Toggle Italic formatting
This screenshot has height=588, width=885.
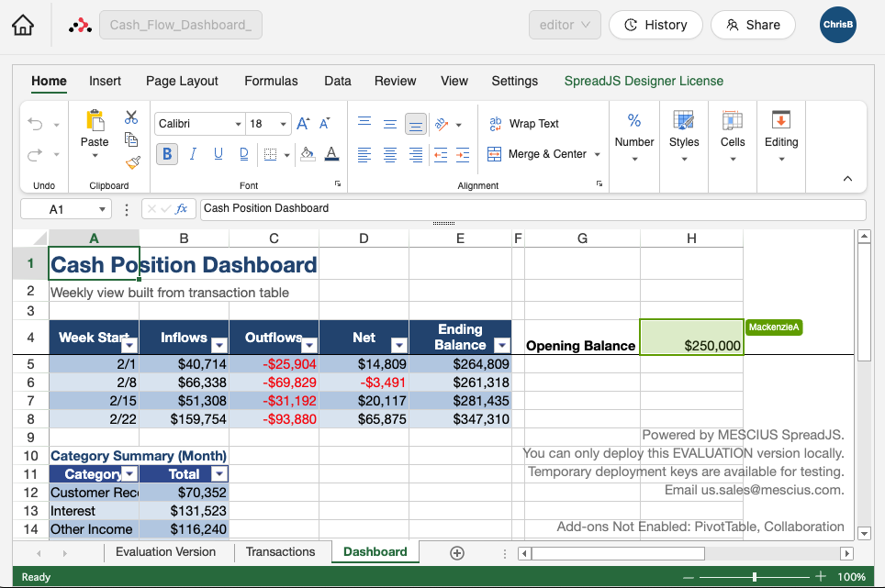(192, 153)
